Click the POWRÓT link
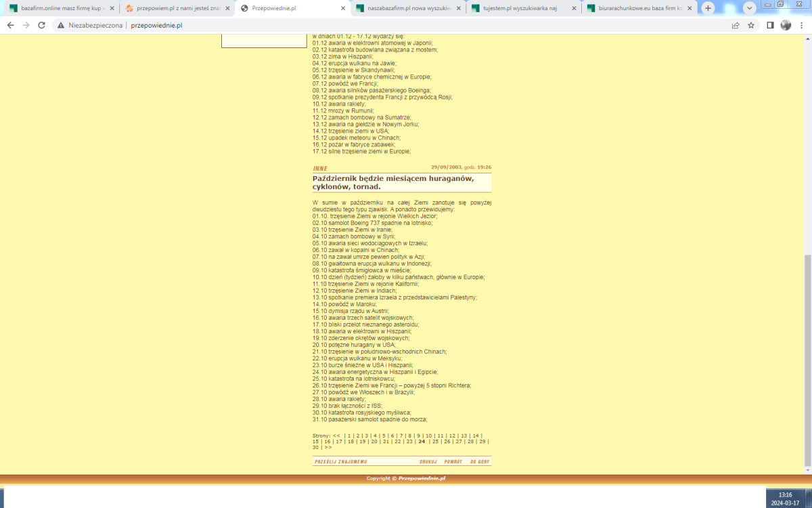 pos(453,461)
